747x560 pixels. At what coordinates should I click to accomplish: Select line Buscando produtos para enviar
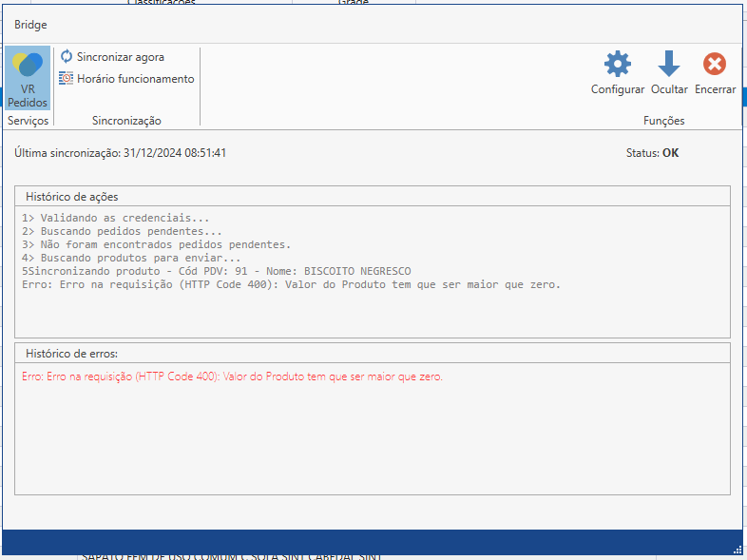(x=131, y=259)
